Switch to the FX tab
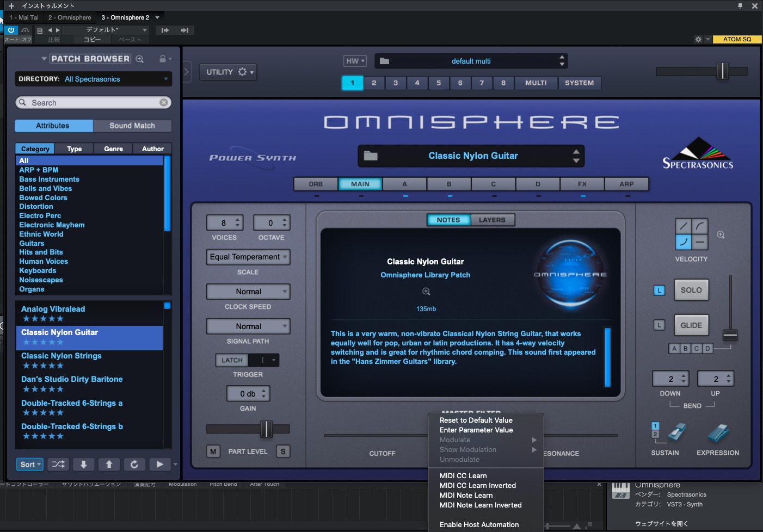This screenshot has width=763, height=532. click(x=582, y=184)
